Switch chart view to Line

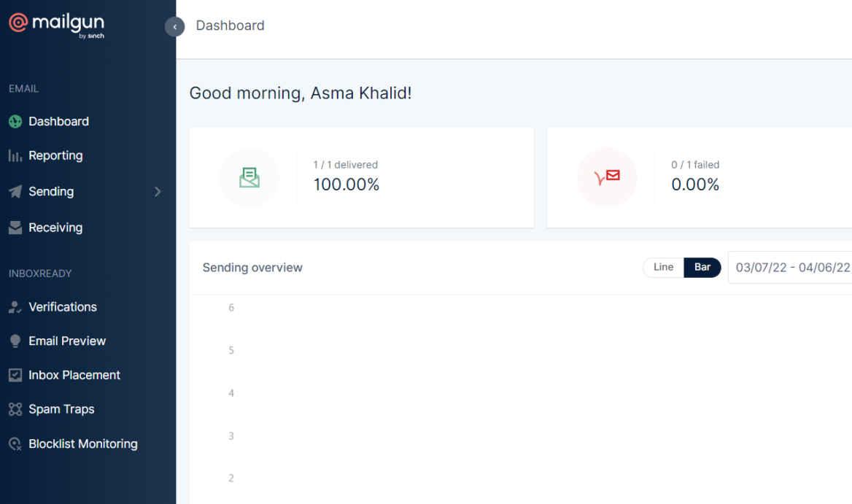(663, 268)
